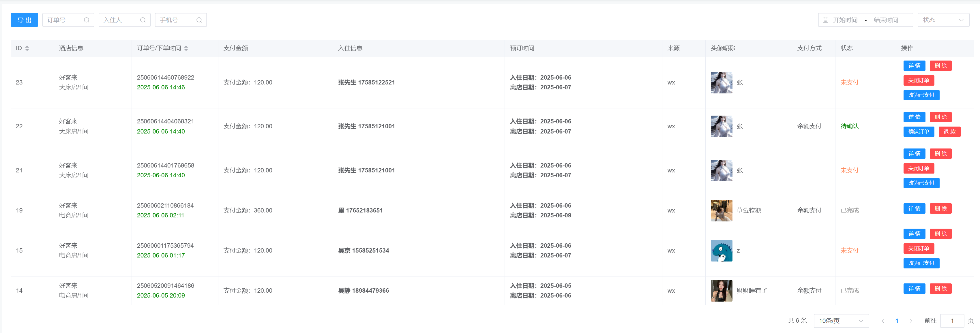Screen dimensions: 980x333
Task: Open the 结束时间 date picker
Action: [x=886, y=20]
